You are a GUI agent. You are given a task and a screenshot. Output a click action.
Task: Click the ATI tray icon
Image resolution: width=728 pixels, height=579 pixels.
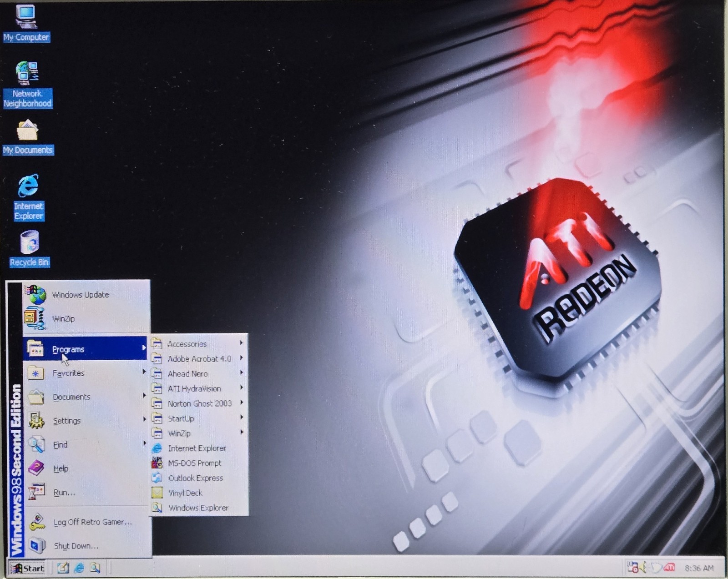coord(669,568)
